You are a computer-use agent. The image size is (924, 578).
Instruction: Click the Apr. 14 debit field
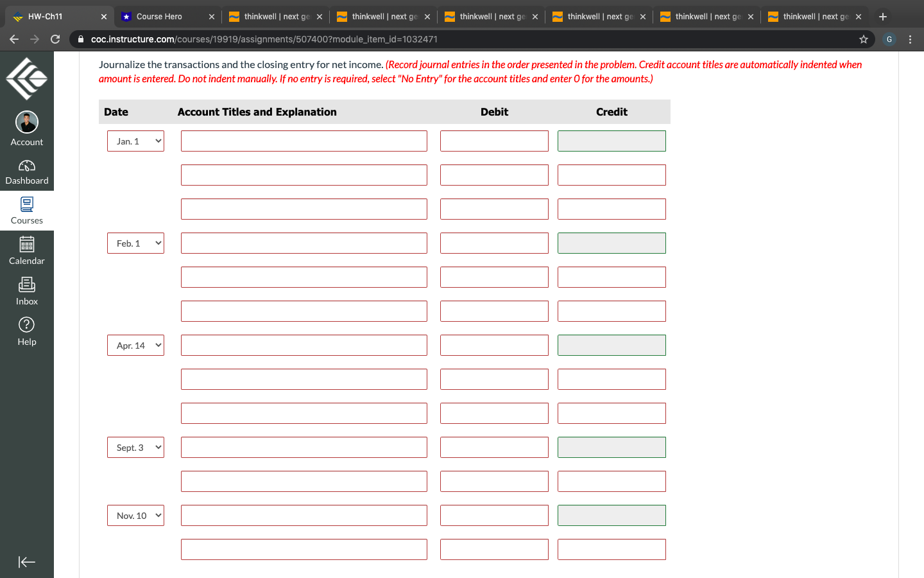[494, 346]
